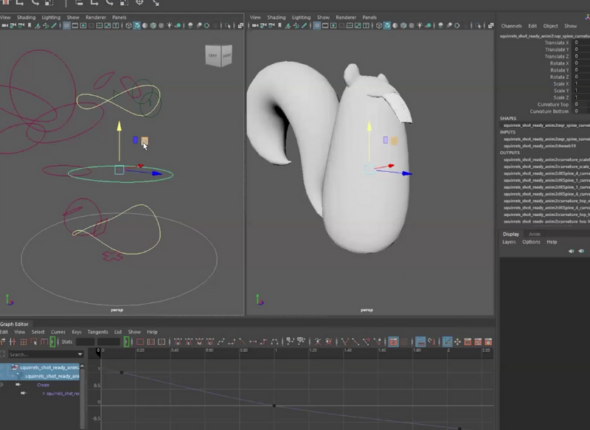This screenshot has height=430, width=590.
Task: Select the Region keys tool in Graph Editor
Action: [x=34, y=342]
